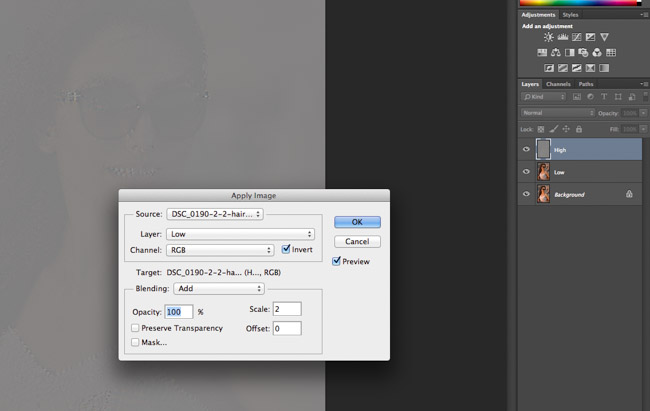Lock image pixels brush icon
Image resolution: width=650 pixels, height=411 pixels.
coord(554,129)
